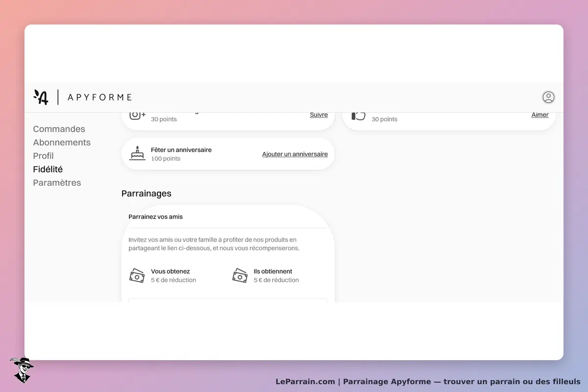Click the Fêter un anniversaire label

point(181,150)
